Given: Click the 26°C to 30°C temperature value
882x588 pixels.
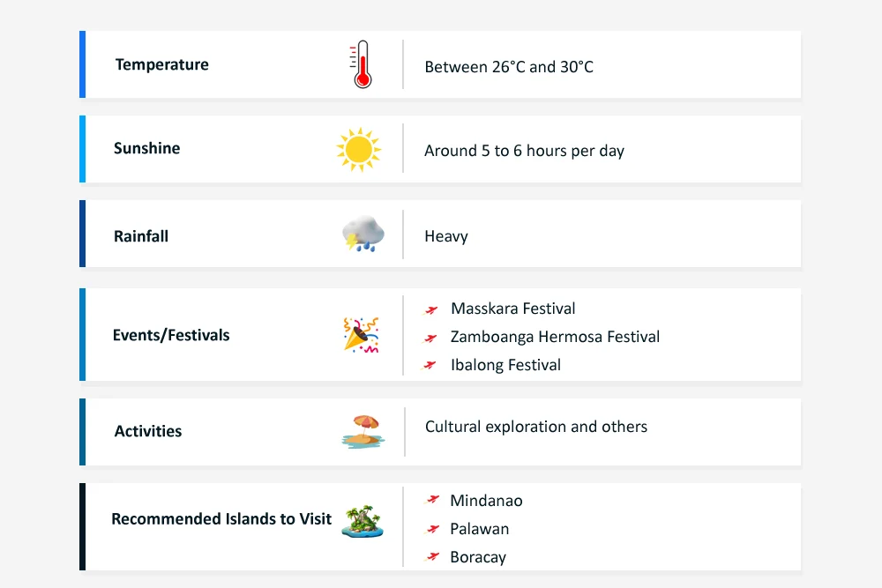Looking at the screenshot, I should click(509, 67).
